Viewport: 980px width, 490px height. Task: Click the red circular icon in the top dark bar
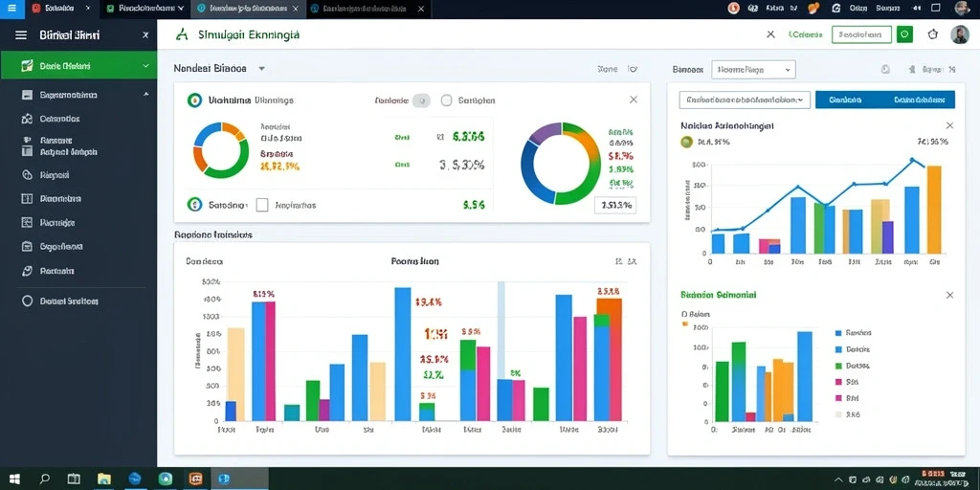[x=734, y=8]
